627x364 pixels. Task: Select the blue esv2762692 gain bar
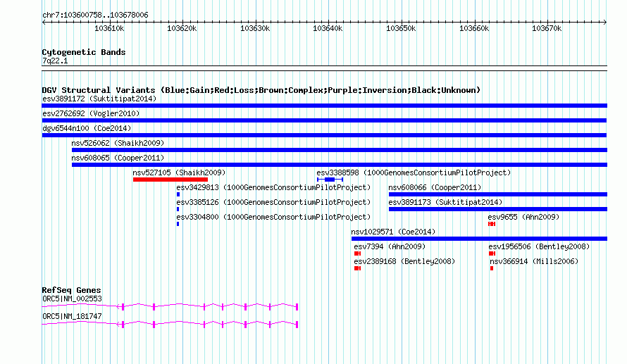click(324, 120)
